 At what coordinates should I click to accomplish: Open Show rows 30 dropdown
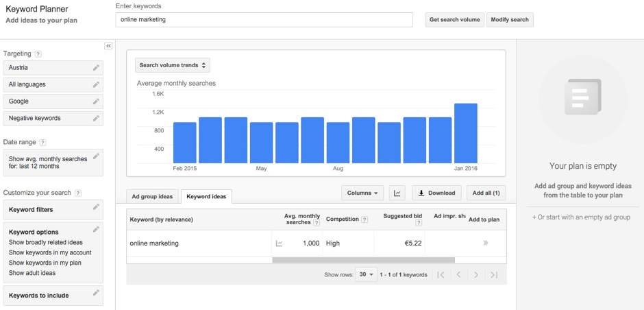(x=367, y=274)
